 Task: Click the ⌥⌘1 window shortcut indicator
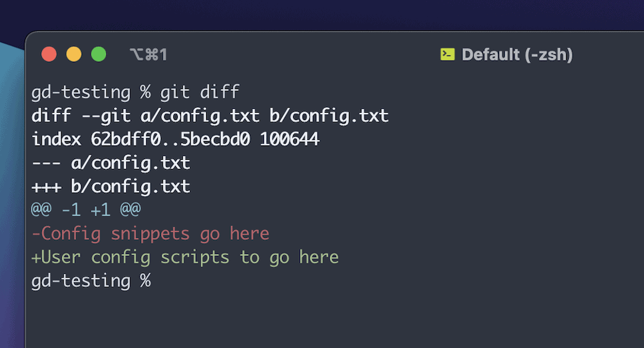point(147,55)
